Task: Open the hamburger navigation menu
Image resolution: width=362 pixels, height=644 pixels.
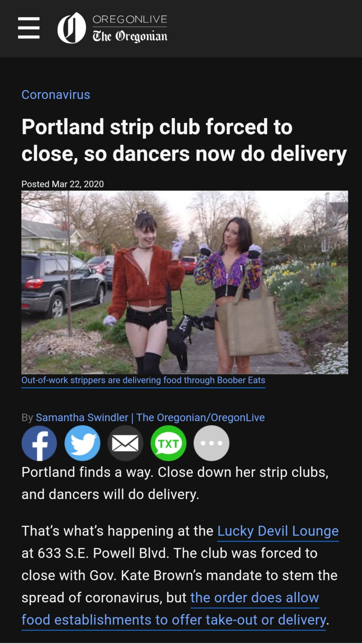Action: pos(29,28)
